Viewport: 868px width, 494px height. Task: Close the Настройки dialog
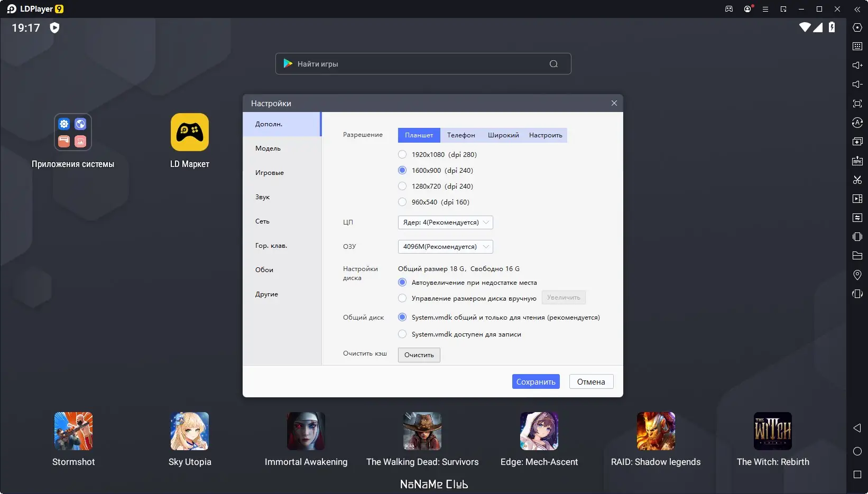[x=614, y=103]
